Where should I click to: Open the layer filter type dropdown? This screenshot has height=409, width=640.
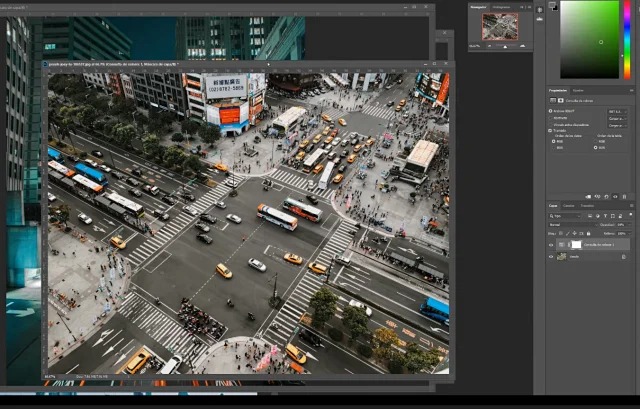(565, 215)
